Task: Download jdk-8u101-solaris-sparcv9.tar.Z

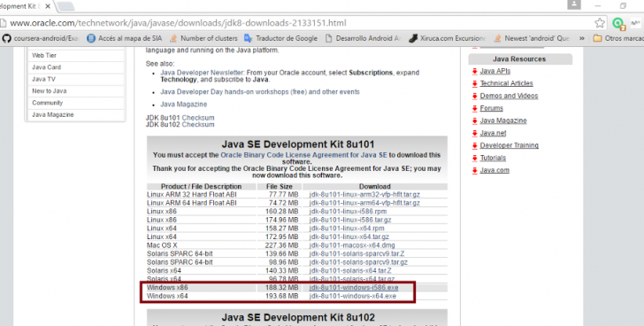Action: tap(356, 253)
